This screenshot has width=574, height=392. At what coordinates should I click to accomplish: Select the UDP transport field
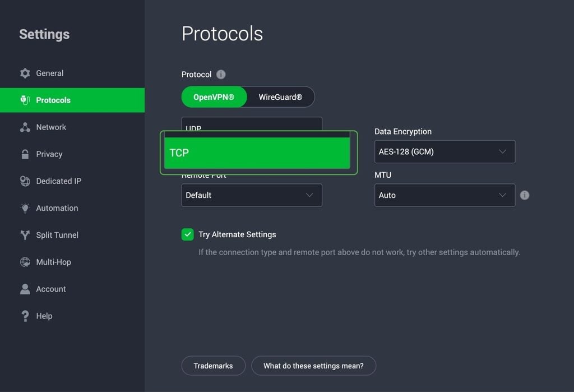tap(252, 124)
